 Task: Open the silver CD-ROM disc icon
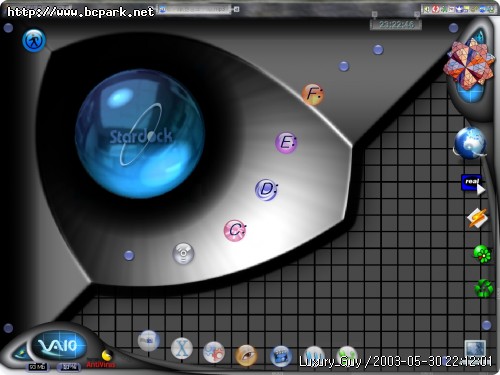tap(183, 253)
